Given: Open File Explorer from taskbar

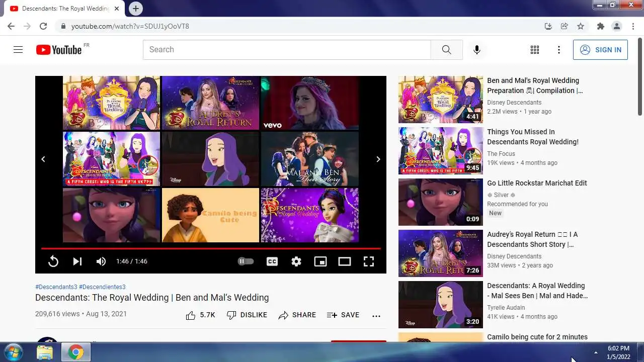Looking at the screenshot, I should click(x=45, y=352).
